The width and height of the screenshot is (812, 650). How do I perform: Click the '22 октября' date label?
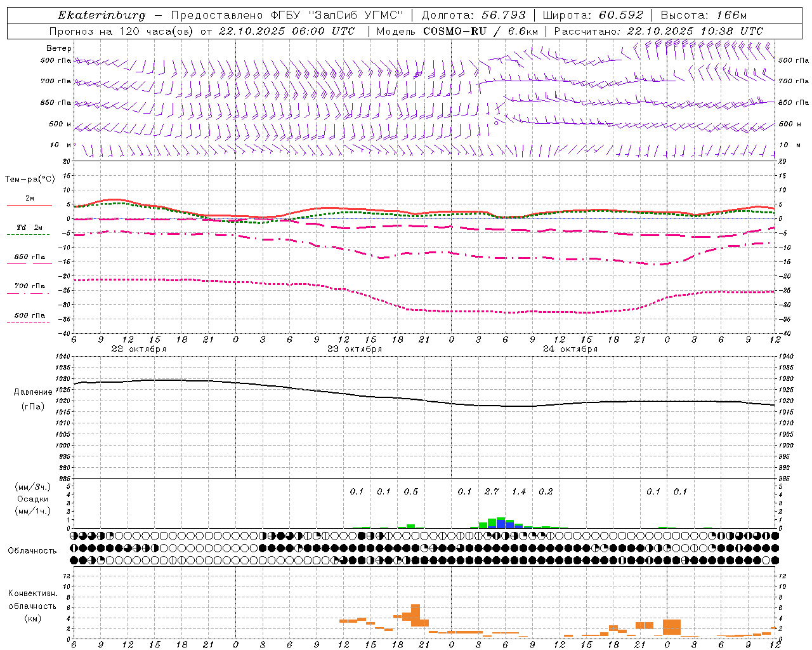coord(139,349)
